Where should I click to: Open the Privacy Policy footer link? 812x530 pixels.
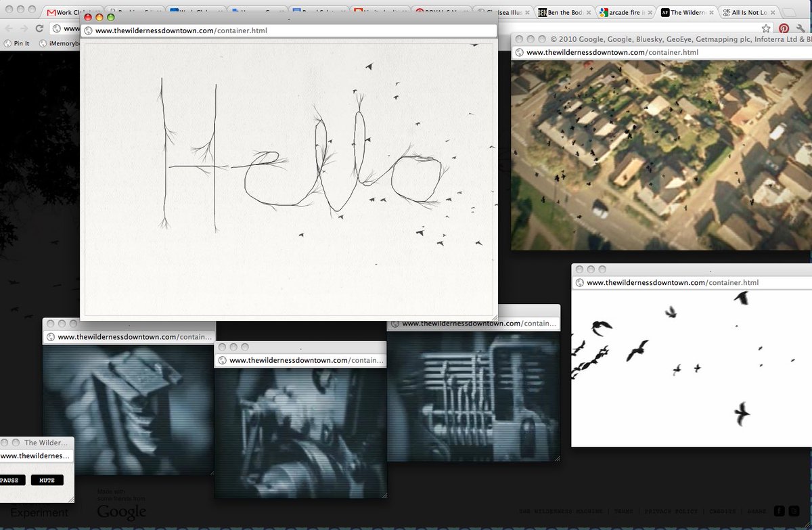click(671, 511)
